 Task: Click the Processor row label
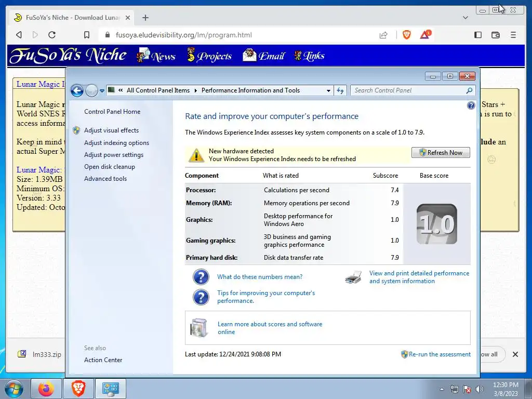click(201, 190)
